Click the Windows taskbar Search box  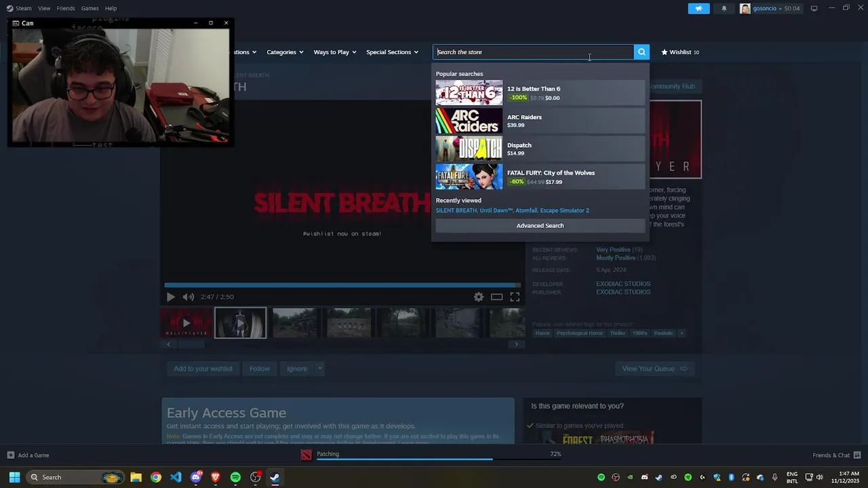coord(75,477)
